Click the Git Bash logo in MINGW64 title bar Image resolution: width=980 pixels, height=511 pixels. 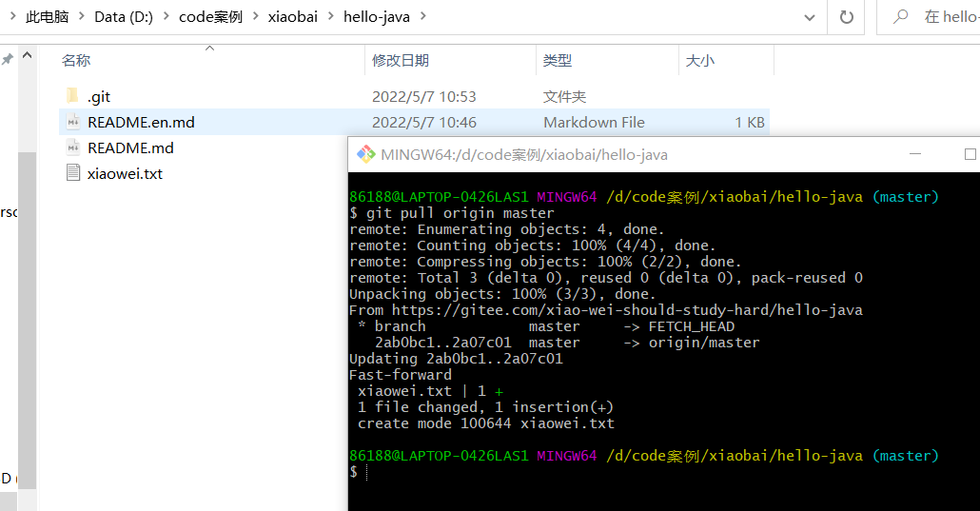tap(365, 154)
